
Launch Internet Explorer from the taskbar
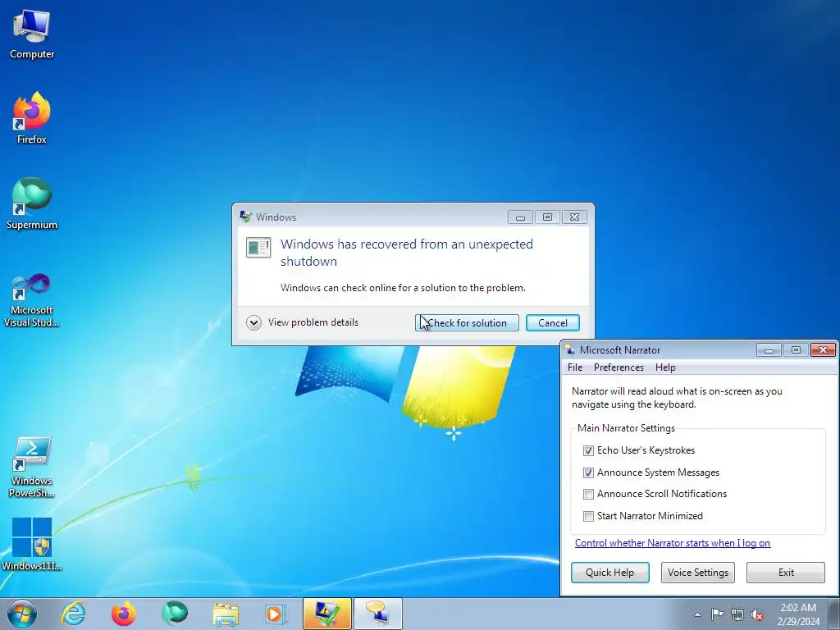pos(73,614)
